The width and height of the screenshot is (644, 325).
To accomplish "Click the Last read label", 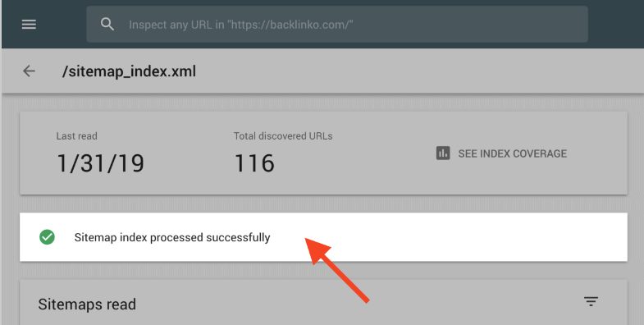I will (x=77, y=136).
